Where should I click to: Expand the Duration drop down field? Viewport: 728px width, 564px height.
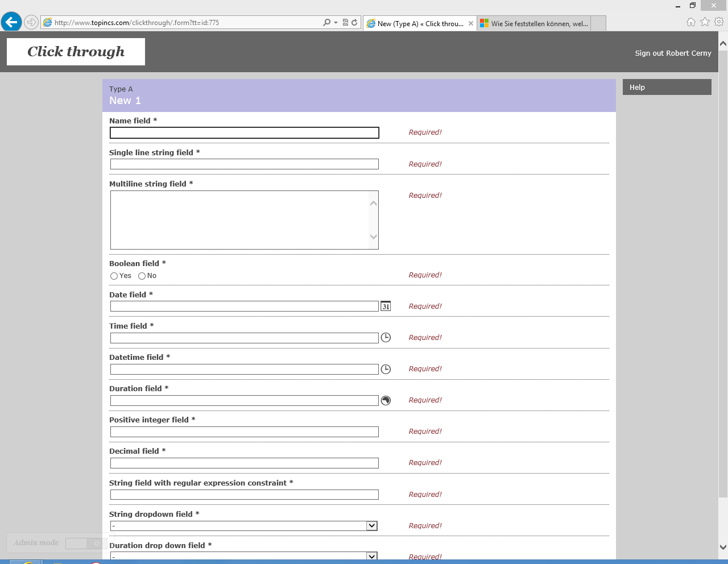(x=371, y=556)
